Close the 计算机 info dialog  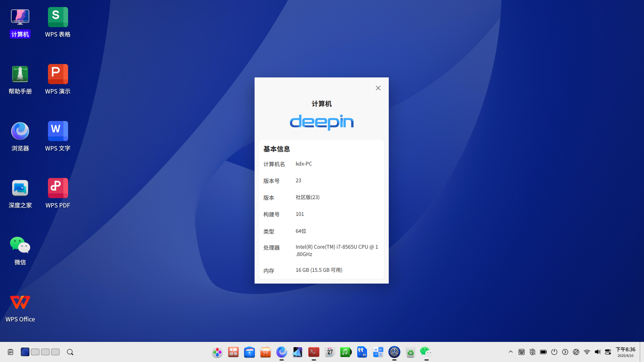coord(378,88)
